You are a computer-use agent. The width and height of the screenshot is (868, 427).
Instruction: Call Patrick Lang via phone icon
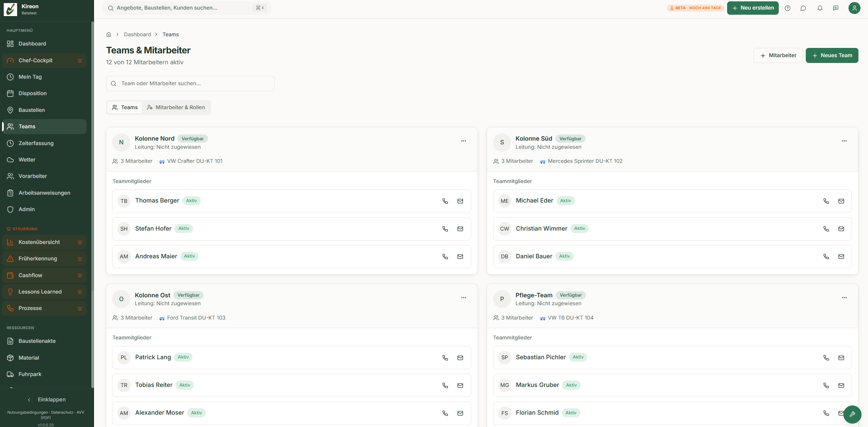[445, 358]
